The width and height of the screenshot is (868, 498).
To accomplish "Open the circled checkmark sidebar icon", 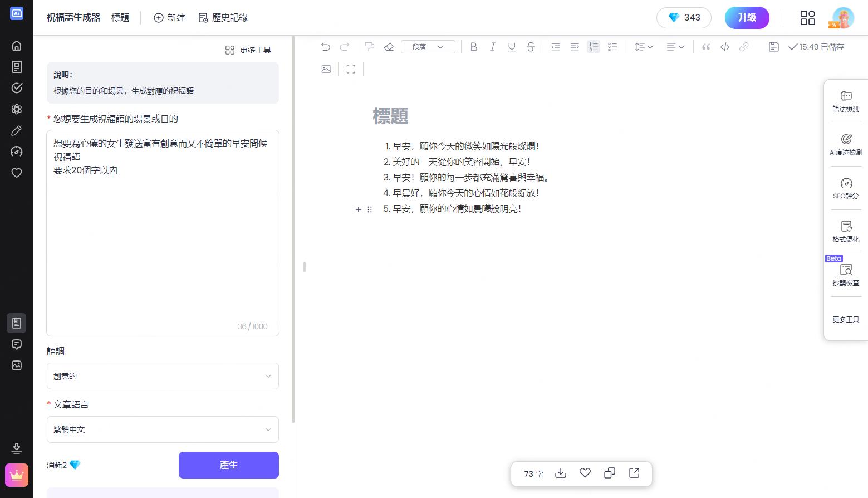I will coord(17,88).
